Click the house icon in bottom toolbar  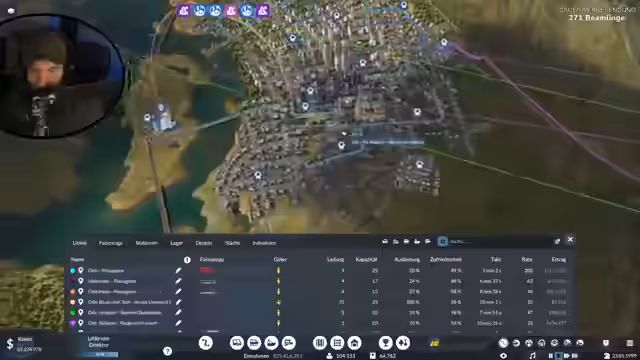pos(354,343)
